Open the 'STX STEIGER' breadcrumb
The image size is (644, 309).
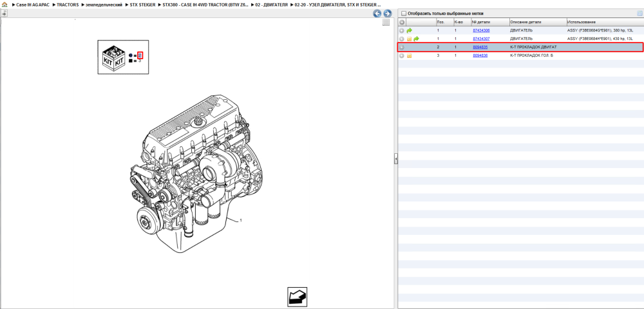pyautogui.click(x=142, y=5)
